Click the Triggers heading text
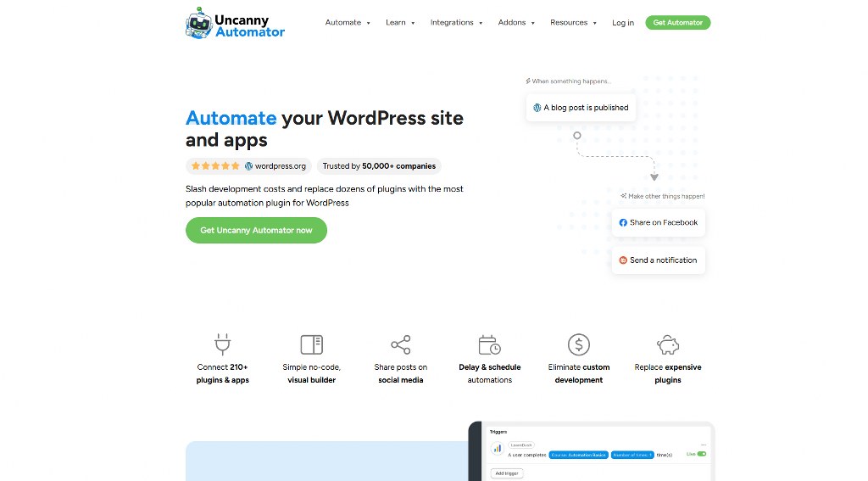The width and height of the screenshot is (868, 481). pyautogui.click(x=498, y=432)
